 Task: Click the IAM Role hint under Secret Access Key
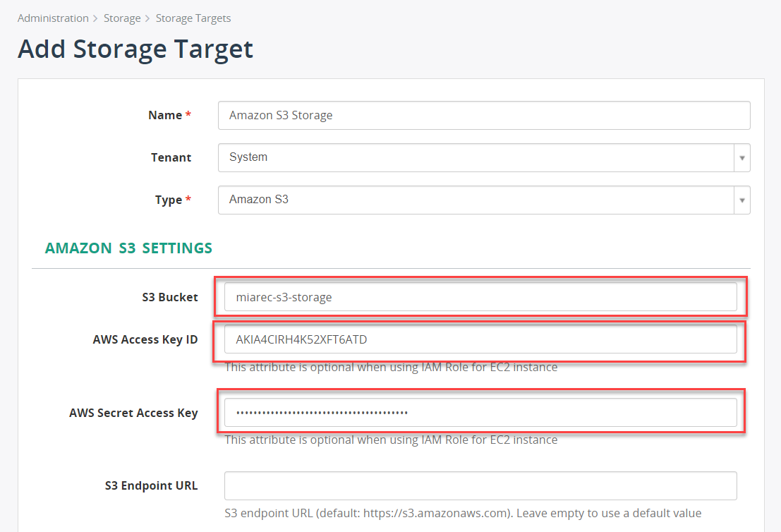[x=391, y=440]
